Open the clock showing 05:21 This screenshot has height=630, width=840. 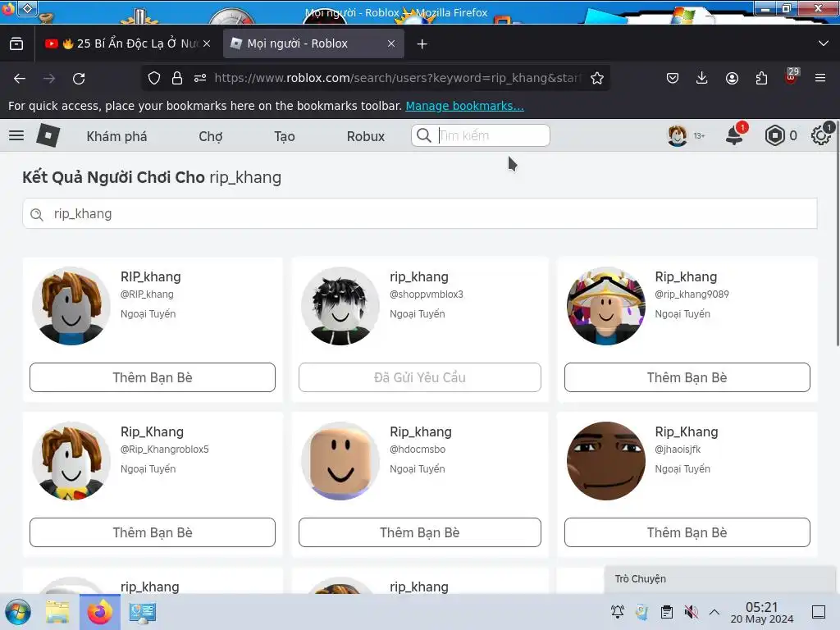(762, 612)
